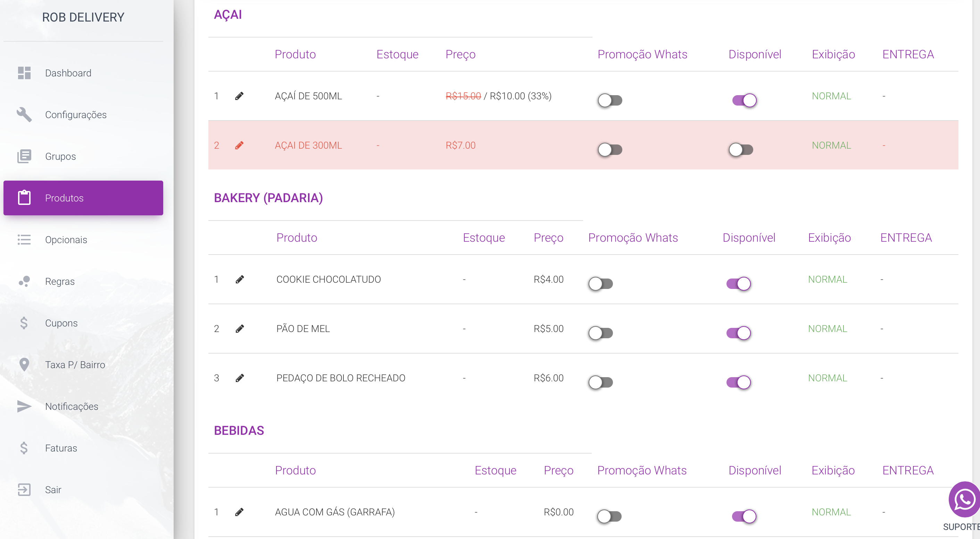
Task: Open WhatsApp support chat bubble
Action: 964,499
